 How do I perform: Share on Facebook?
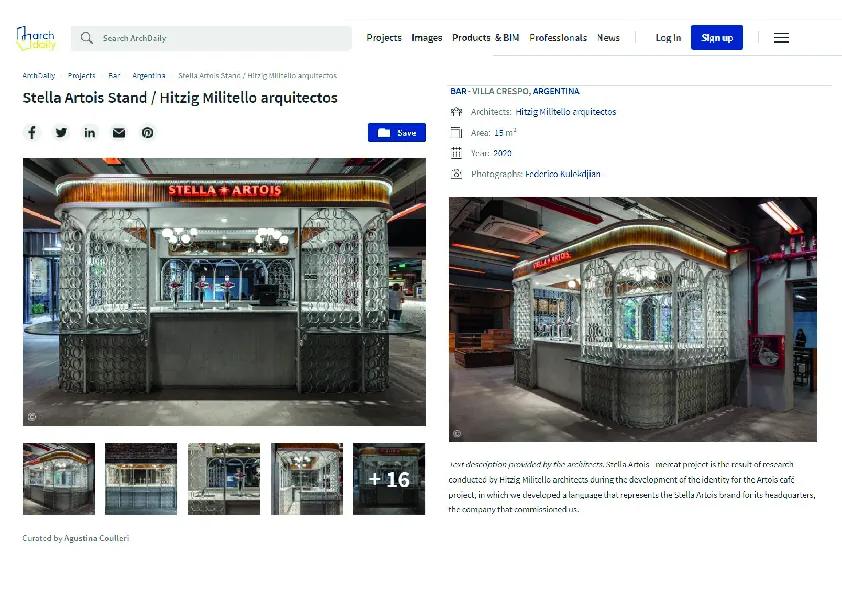[x=32, y=133]
